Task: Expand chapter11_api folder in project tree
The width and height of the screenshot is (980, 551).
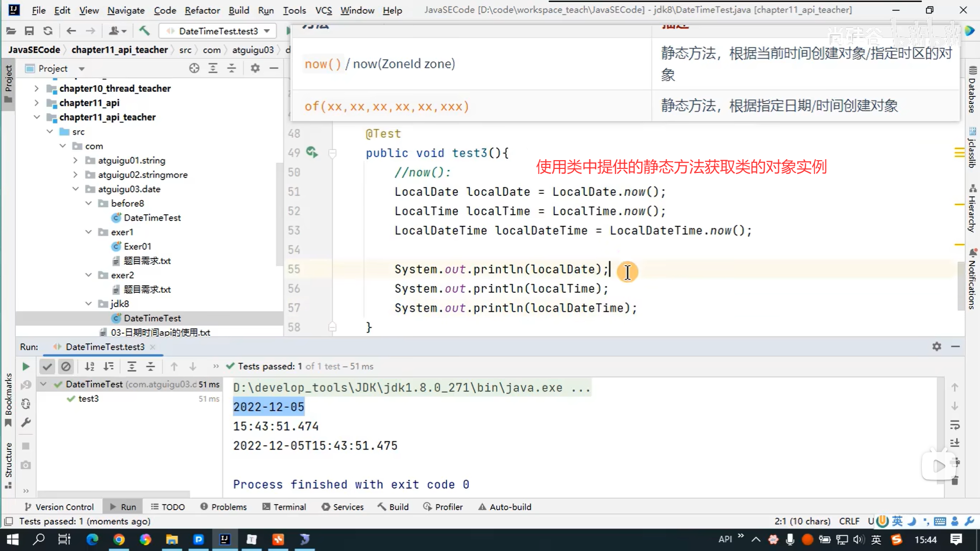Action: click(36, 103)
